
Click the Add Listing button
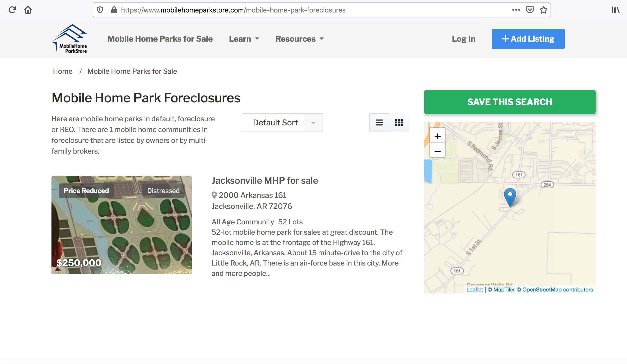point(528,39)
